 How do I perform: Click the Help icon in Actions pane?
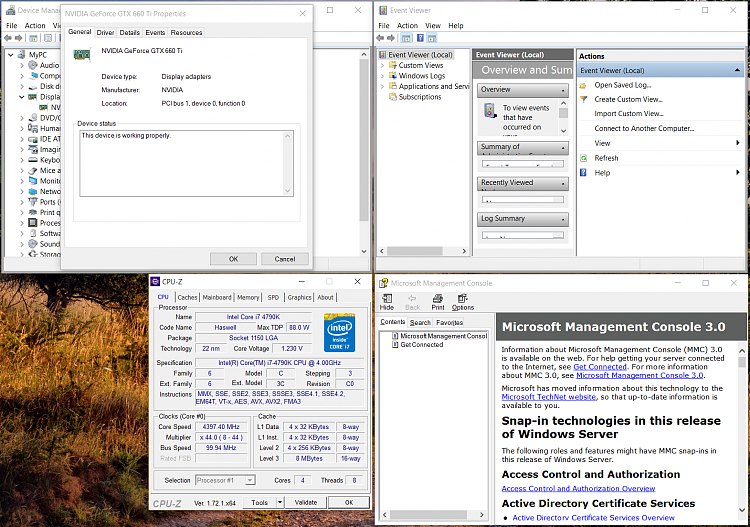tap(583, 173)
